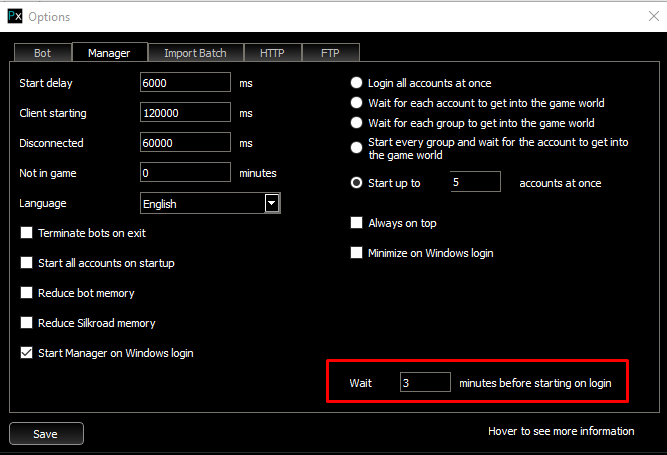Enable Minimize on Windows login
The width and height of the screenshot is (667, 455).
356,253
